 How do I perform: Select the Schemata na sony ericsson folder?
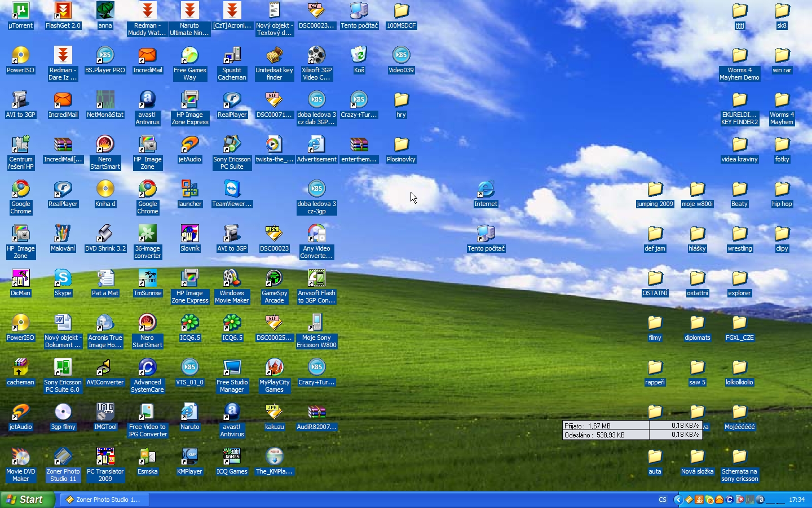[x=740, y=465]
